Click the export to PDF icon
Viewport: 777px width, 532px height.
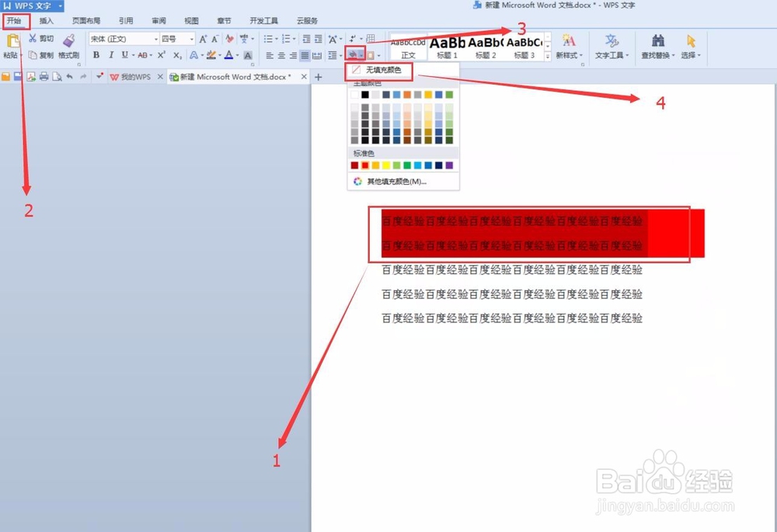click(x=31, y=76)
